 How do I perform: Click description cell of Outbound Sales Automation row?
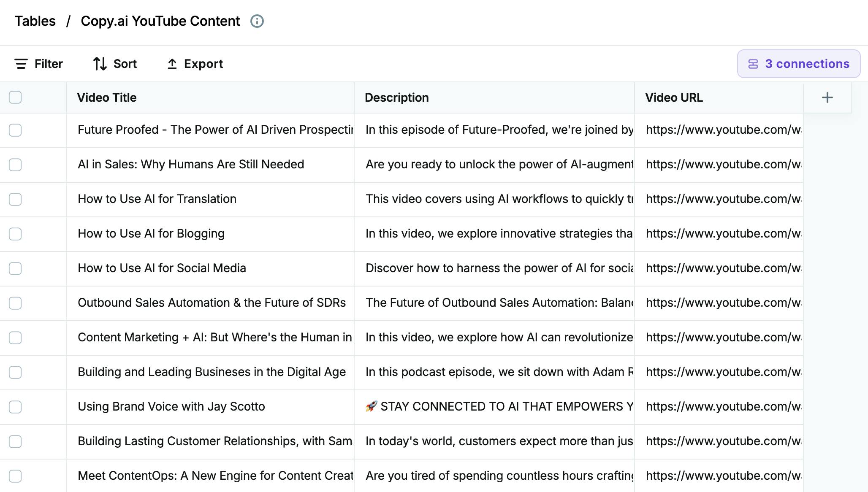point(499,303)
